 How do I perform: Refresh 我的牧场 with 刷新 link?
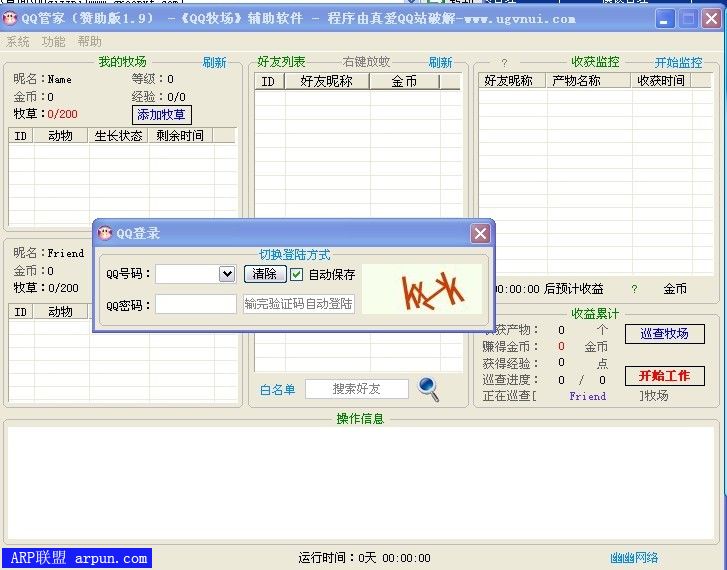[x=214, y=62]
